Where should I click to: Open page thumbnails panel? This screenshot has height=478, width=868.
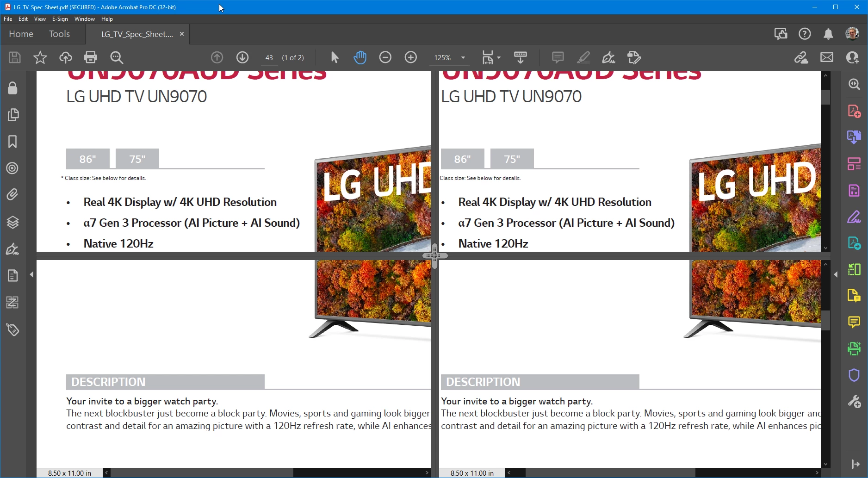13,115
